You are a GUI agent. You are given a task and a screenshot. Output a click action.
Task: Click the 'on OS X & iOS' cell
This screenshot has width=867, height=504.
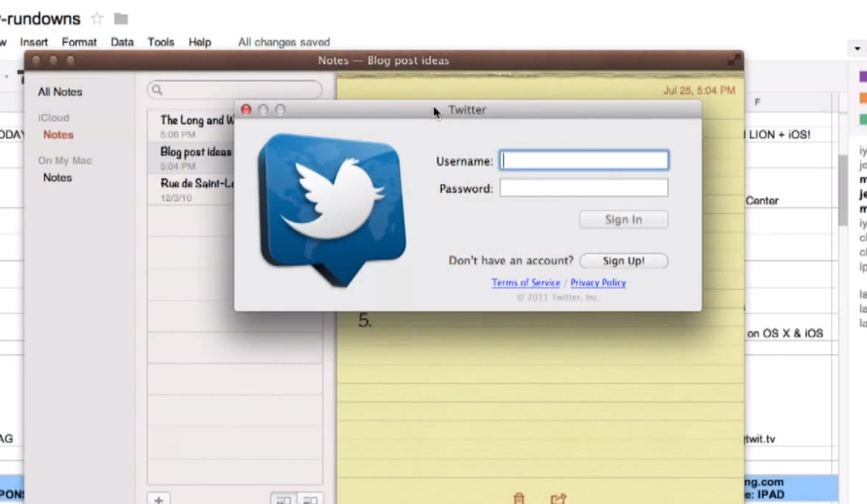[x=784, y=333]
